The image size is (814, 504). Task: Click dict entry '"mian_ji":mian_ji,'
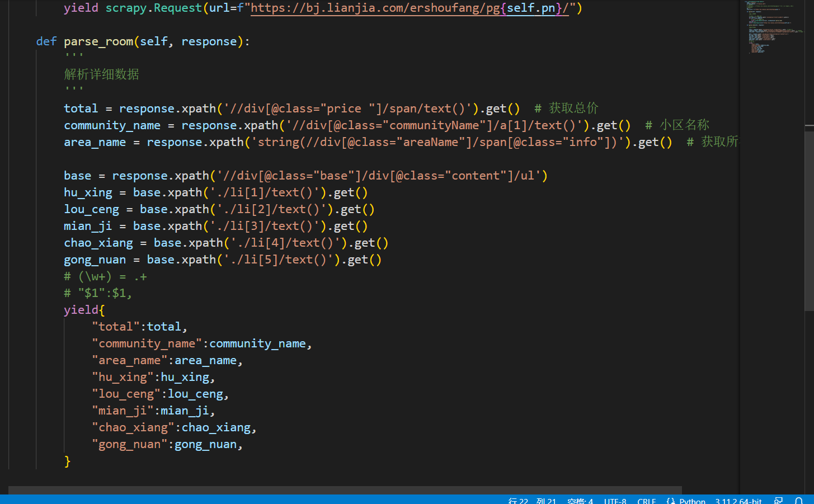coord(153,411)
